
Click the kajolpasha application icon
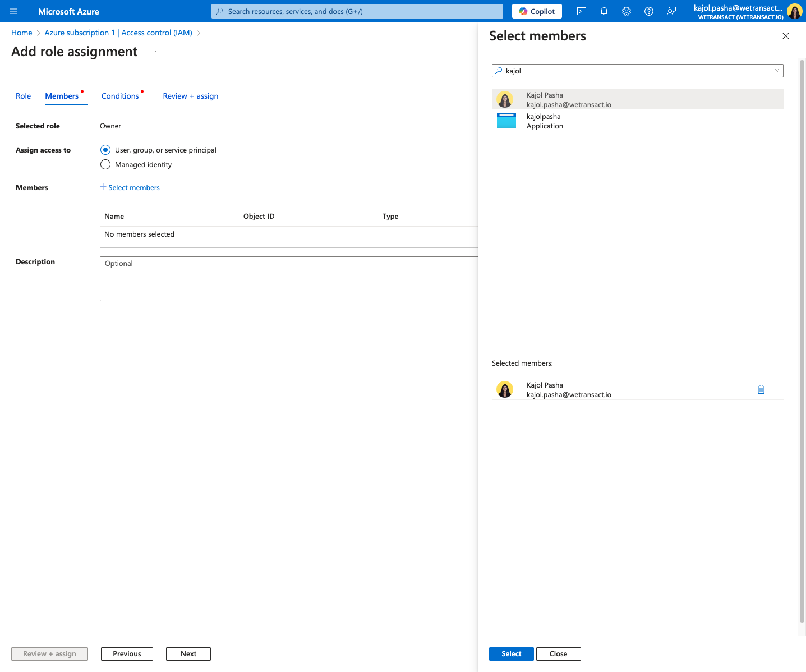[x=506, y=121]
